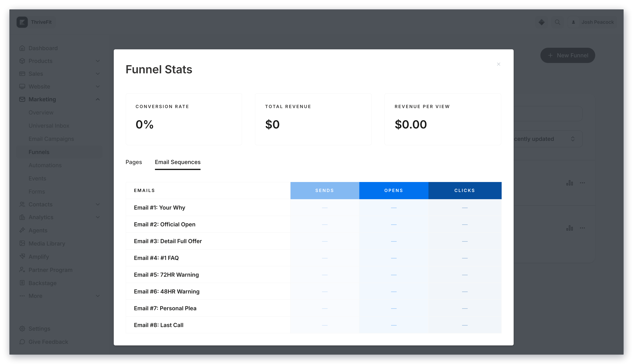633x364 pixels.
Task: Click the Products box icon
Action: click(22, 61)
